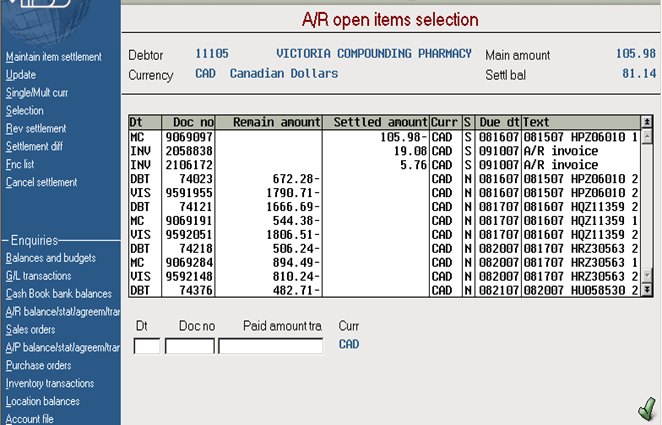Open Balances and budgets enquiry
This screenshot has width=662, height=425.
[51, 258]
